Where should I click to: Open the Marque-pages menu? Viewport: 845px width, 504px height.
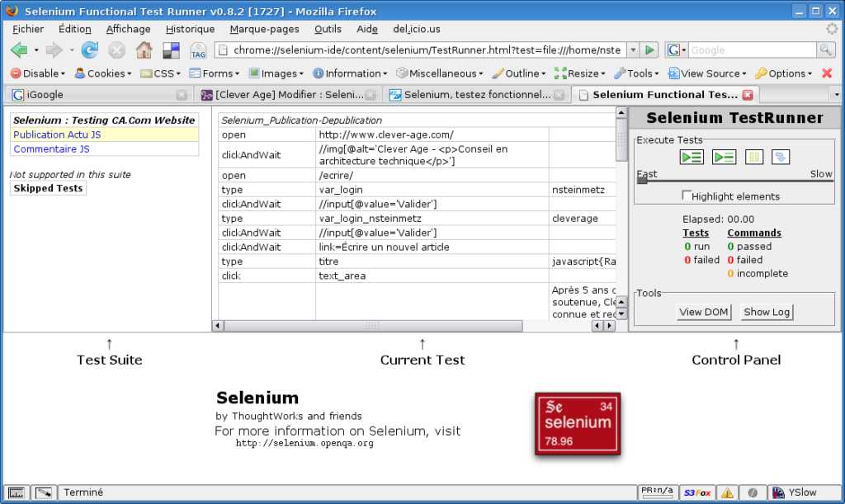pyautogui.click(x=264, y=29)
